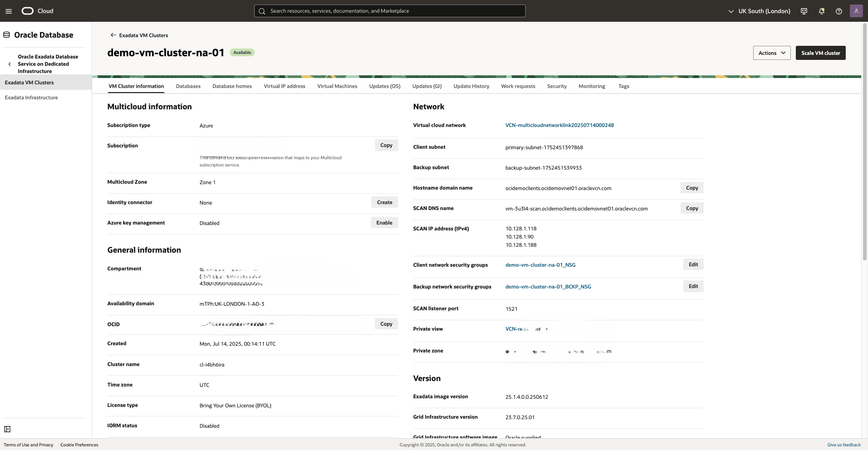Screen dimensions: 868x450
Task: Collapse the left panel with the bottom icon
Action: (7, 429)
